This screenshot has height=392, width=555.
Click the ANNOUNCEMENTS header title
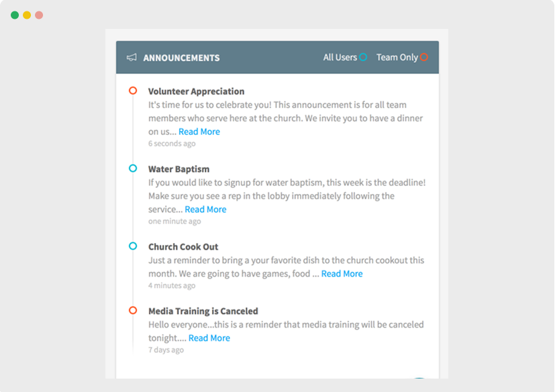(x=182, y=58)
